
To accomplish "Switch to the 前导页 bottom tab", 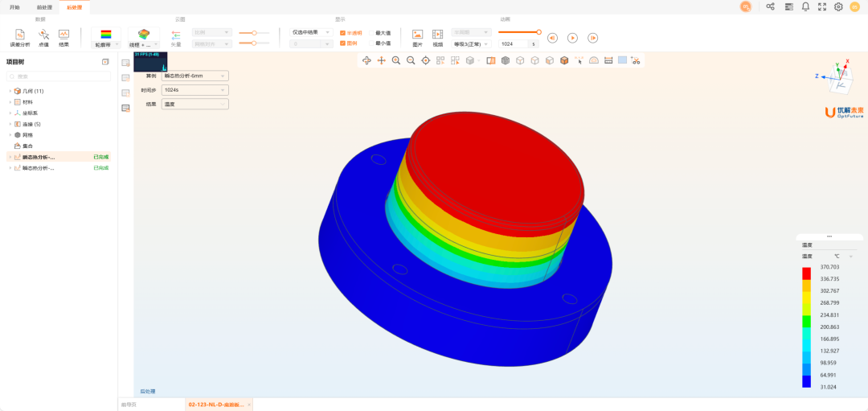I will 128,405.
